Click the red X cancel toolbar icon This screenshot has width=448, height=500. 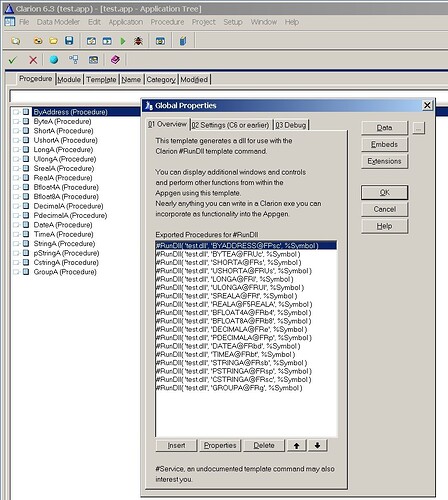coord(33,60)
